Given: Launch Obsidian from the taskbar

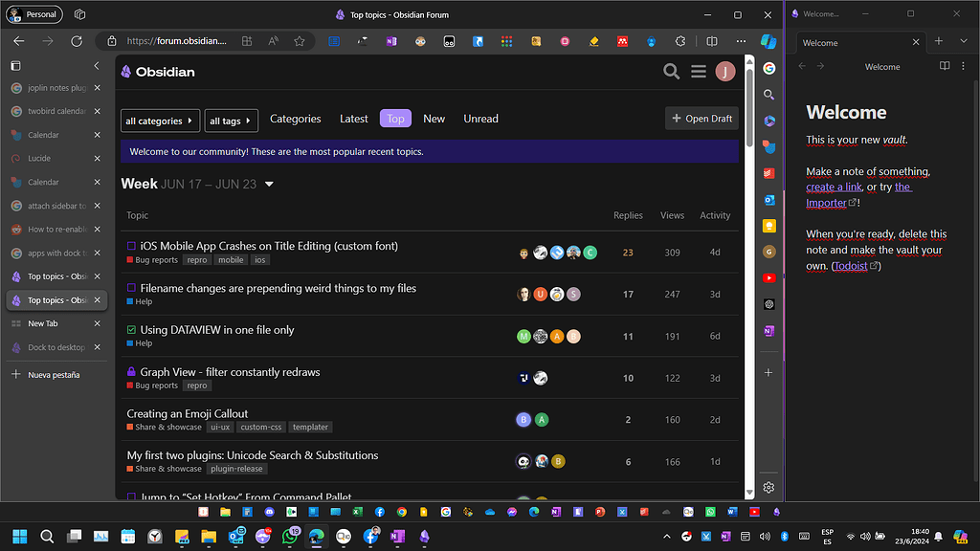Looking at the screenshot, I should pyautogui.click(x=423, y=537).
